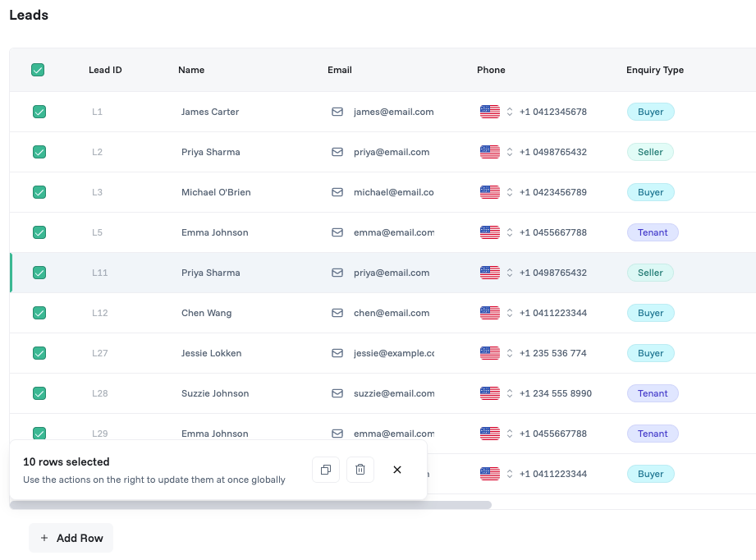Click the Add Row button
This screenshot has width=756, height=560.
point(71,538)
